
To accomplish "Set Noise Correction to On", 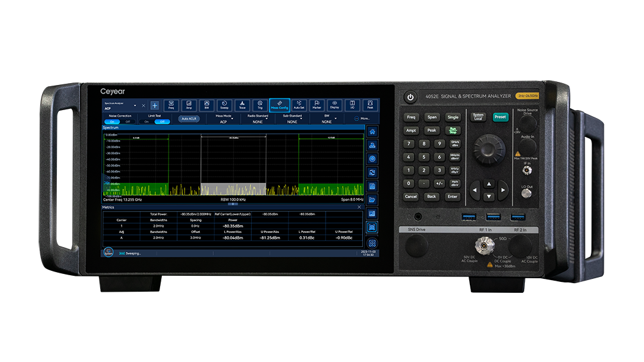I will point(112,122).
